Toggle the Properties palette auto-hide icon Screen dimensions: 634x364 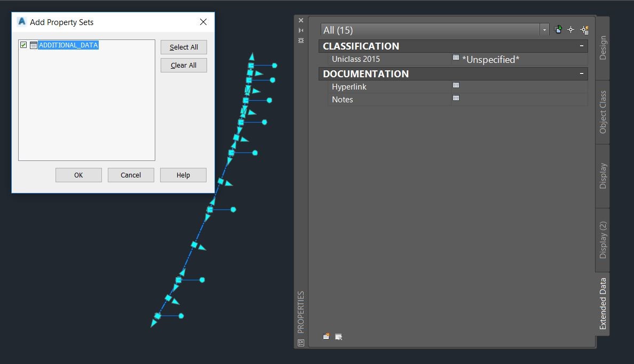301,30
